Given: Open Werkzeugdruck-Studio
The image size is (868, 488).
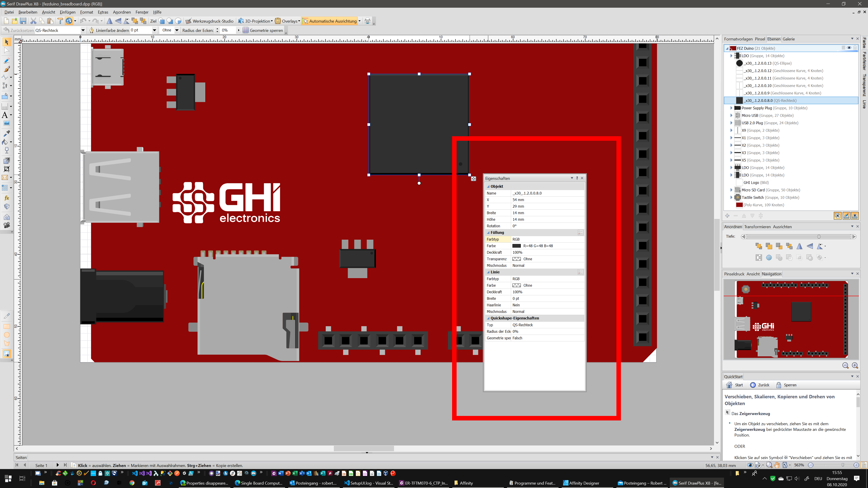Looking at the screenshot, I should 209,21.
